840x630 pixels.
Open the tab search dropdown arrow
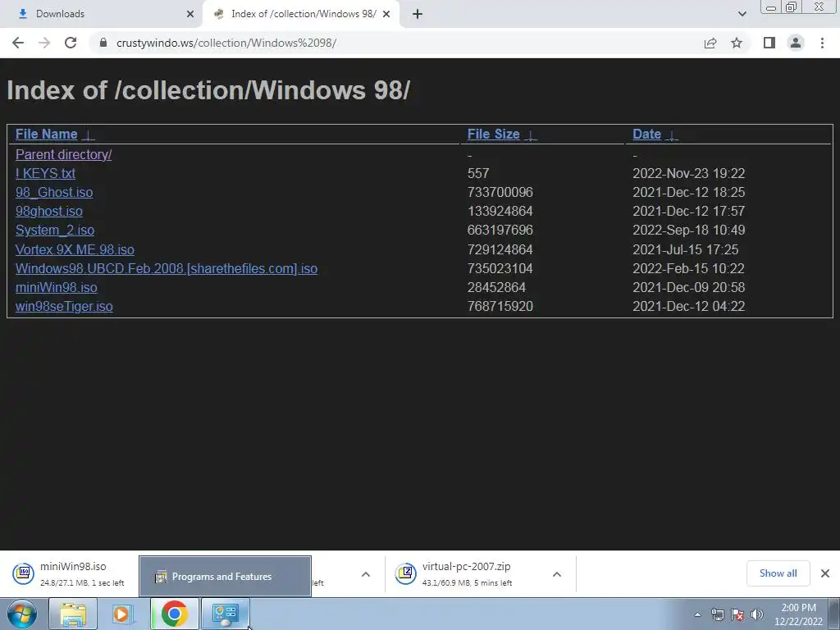[742, 14]
